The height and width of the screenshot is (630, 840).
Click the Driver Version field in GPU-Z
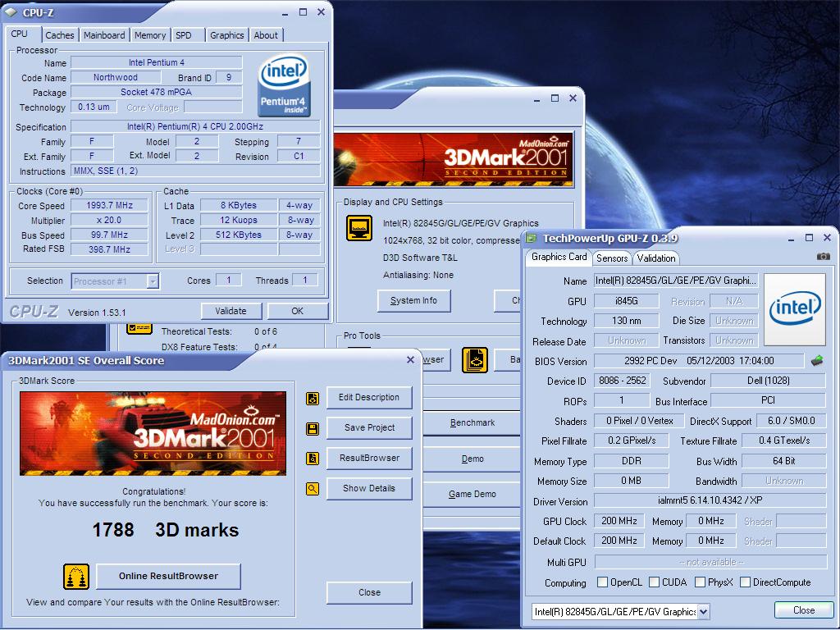(710, 500)
